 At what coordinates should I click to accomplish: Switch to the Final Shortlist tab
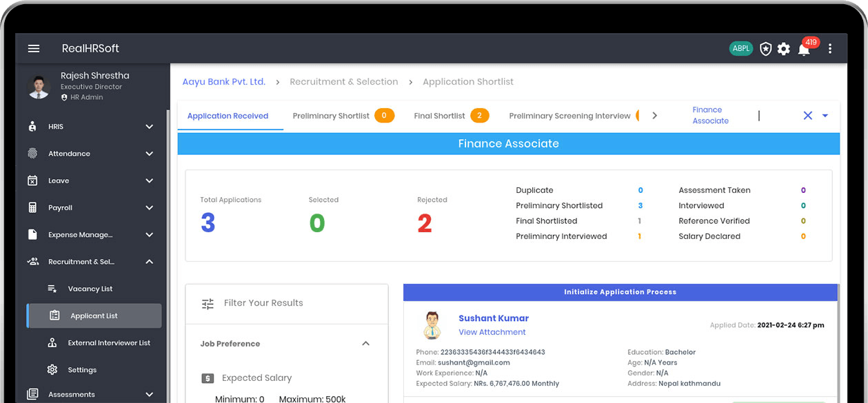(439, 116)
